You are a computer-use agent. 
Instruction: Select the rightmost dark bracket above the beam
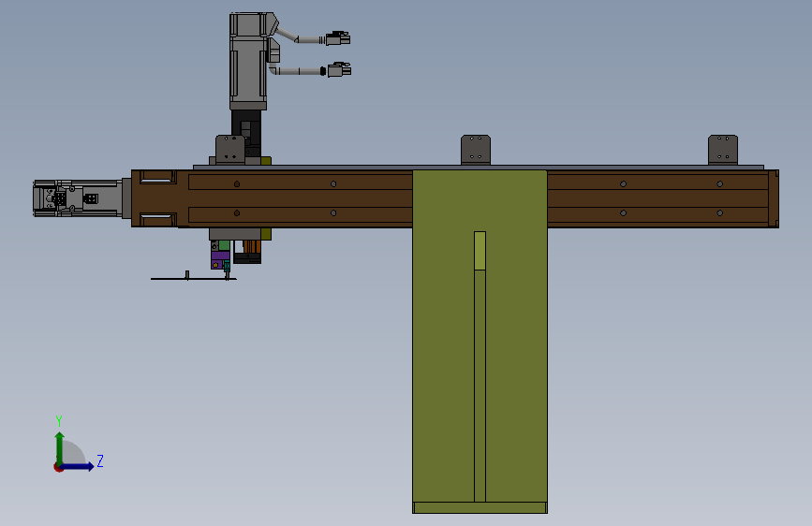click(723, 150)
